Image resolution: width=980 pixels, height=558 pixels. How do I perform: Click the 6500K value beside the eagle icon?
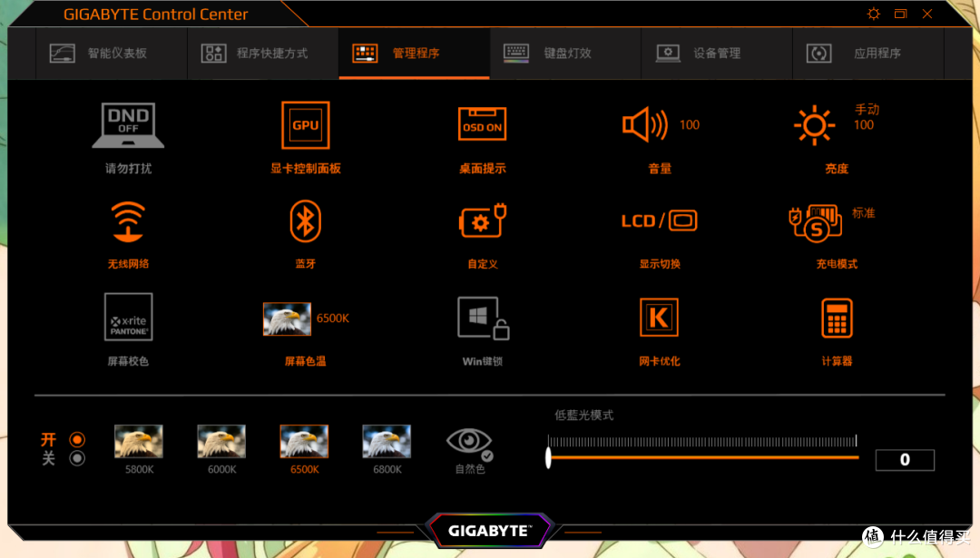(x=332, y=318)
